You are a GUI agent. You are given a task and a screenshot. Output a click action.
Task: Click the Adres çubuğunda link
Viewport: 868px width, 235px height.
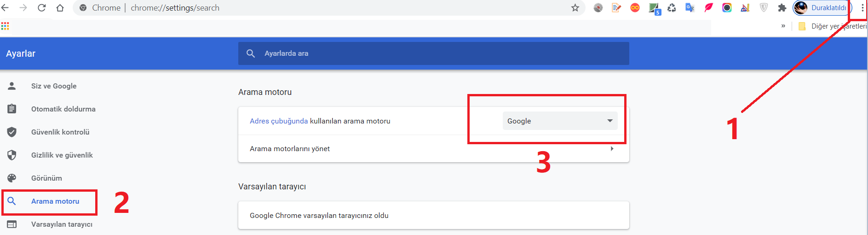pyautogui.click(x=279, y=121)
